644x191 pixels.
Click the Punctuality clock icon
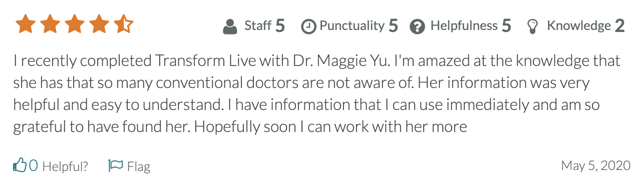308,26
